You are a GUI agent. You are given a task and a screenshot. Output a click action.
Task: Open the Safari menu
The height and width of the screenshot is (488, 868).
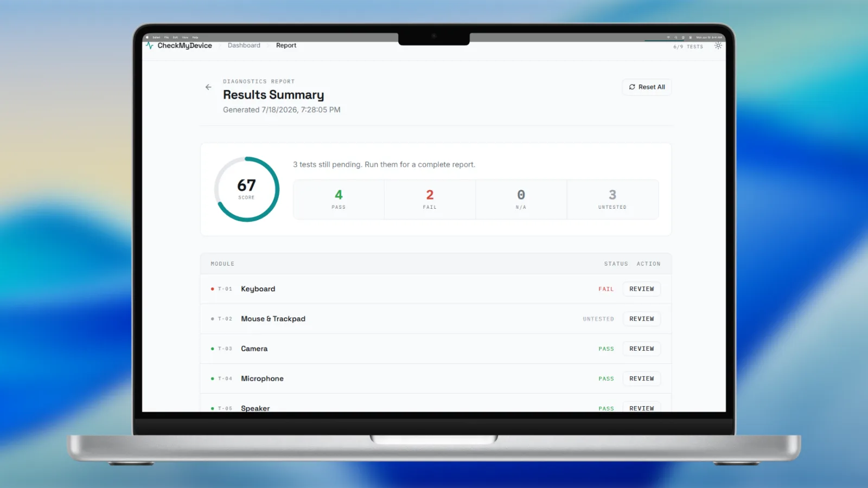click(x=156, y=37)
